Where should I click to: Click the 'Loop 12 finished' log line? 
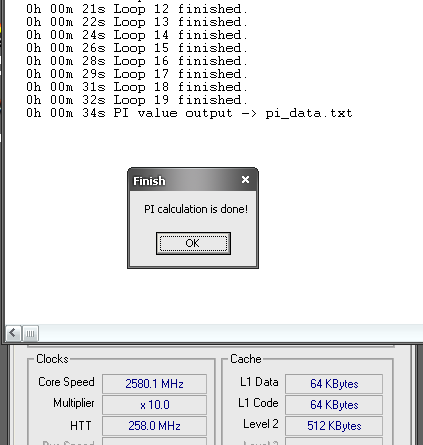coord(137,9)
